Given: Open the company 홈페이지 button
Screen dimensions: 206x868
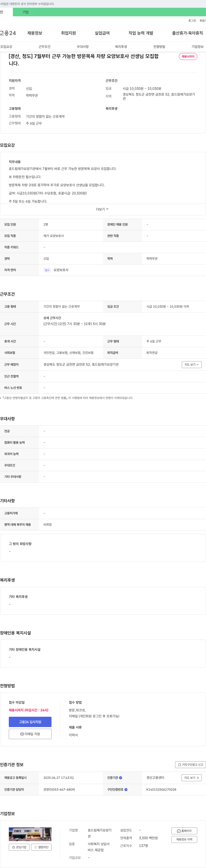Looking at the screenshot, I should point(184,831).
